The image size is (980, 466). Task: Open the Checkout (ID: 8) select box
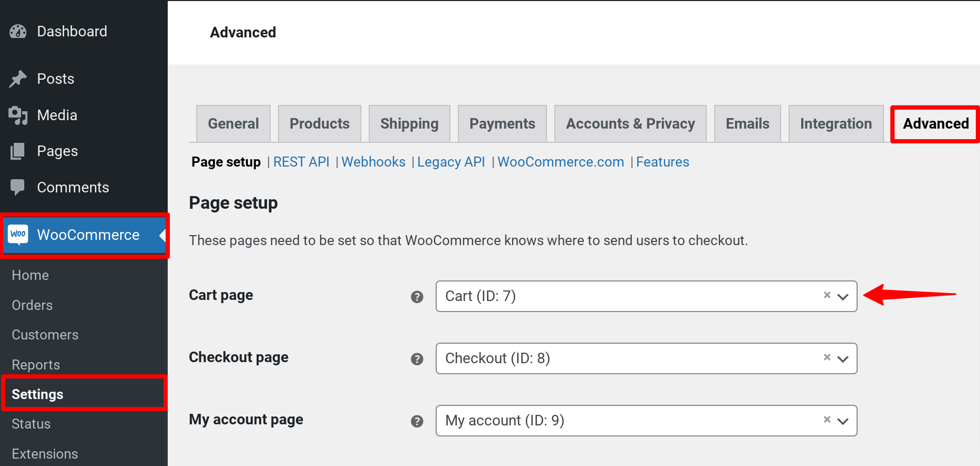point(646,358)
